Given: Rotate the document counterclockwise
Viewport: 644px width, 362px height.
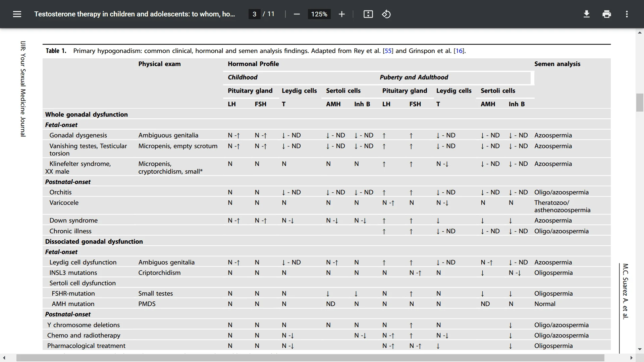Looking at the screenshot, I should coord(386,14).
